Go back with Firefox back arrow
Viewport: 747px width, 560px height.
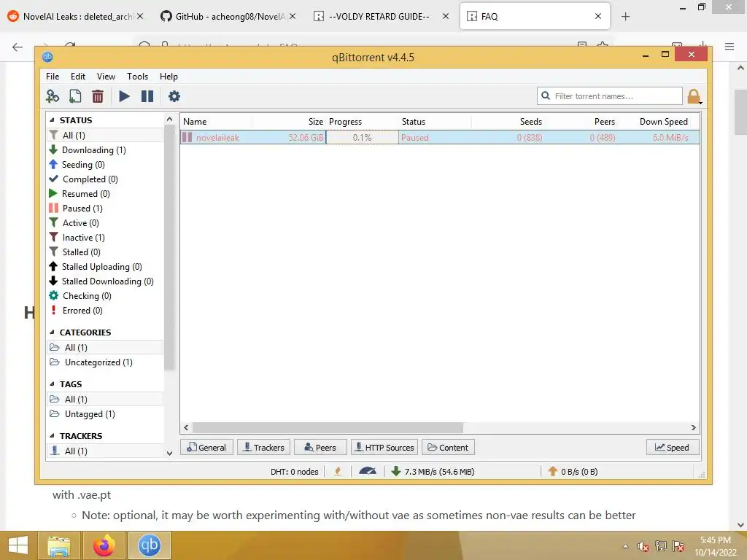(18, 47)
